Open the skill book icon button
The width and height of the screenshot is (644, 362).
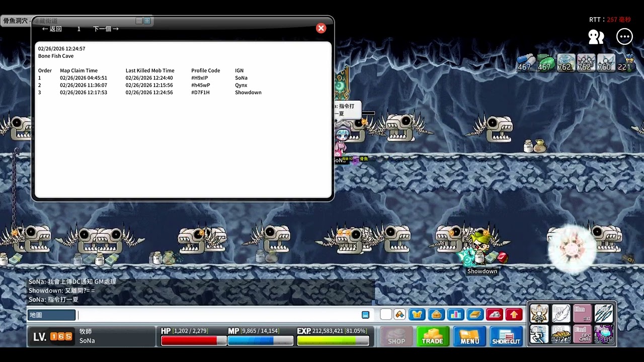pyautogui.click(x=475, y=315)
